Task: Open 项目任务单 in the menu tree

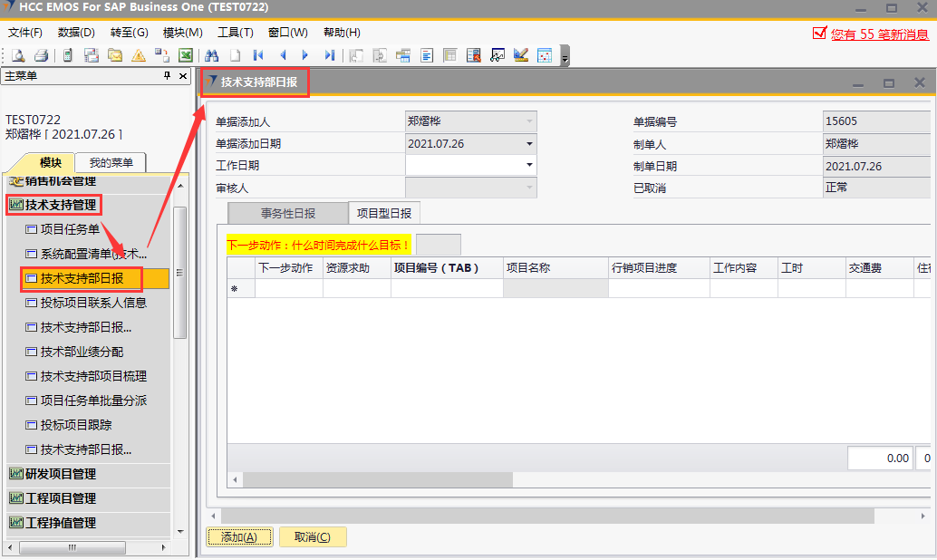Action: click(70, 229)
